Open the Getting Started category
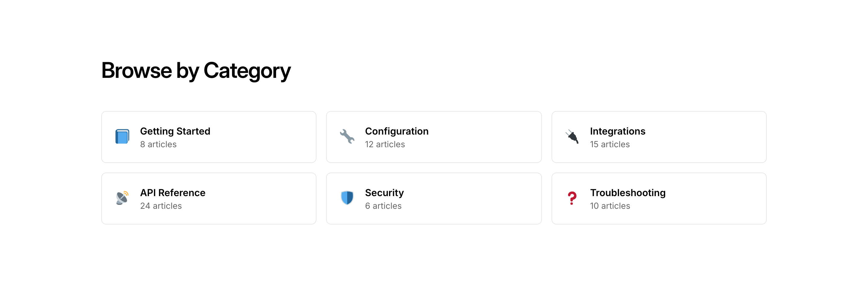Viewport: 868px width, 283px height. point(175,131)
